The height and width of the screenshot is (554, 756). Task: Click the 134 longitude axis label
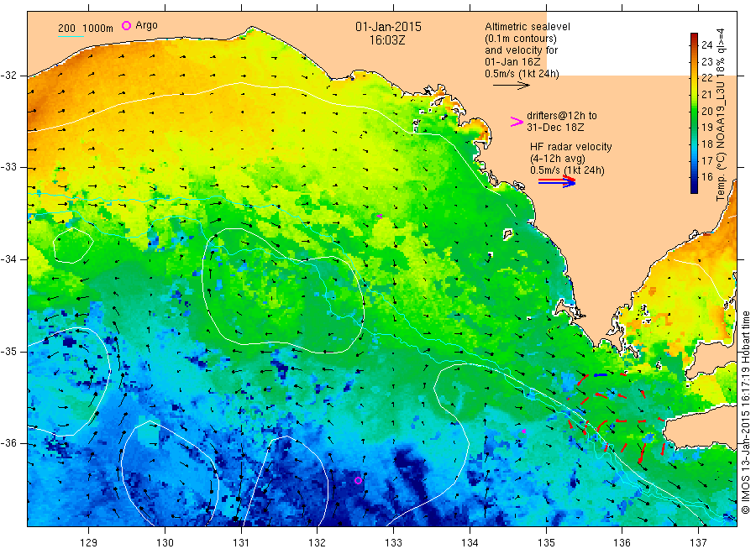(x=470, y=543)
